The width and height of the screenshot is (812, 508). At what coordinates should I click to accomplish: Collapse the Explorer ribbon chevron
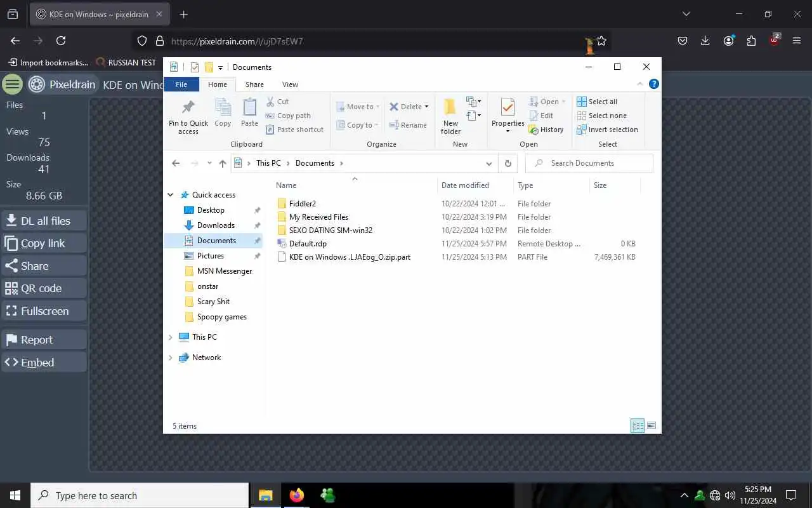(x=639, y=84)
